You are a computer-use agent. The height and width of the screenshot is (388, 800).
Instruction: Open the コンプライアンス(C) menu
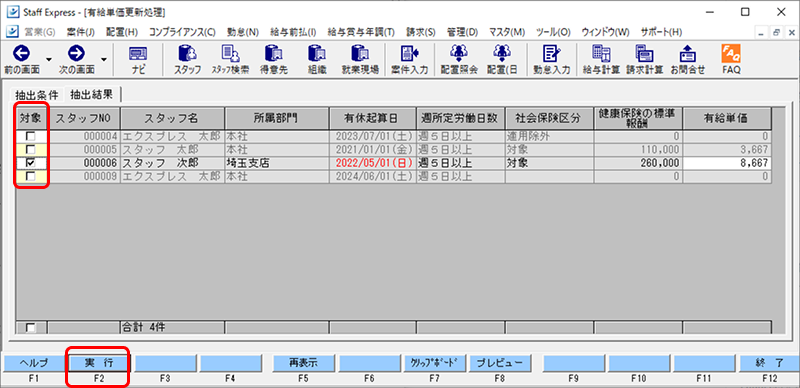click(182, 32)
